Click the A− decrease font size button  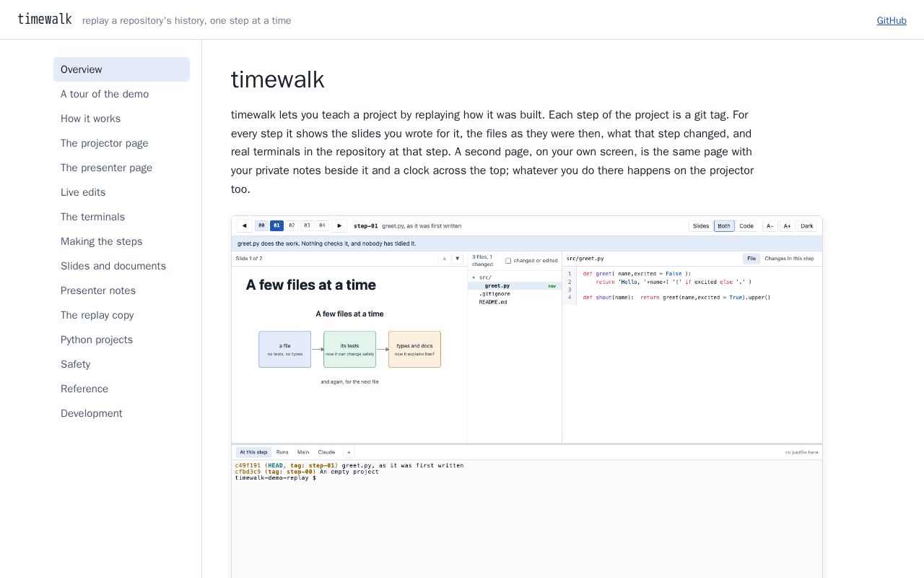(770, 226)
